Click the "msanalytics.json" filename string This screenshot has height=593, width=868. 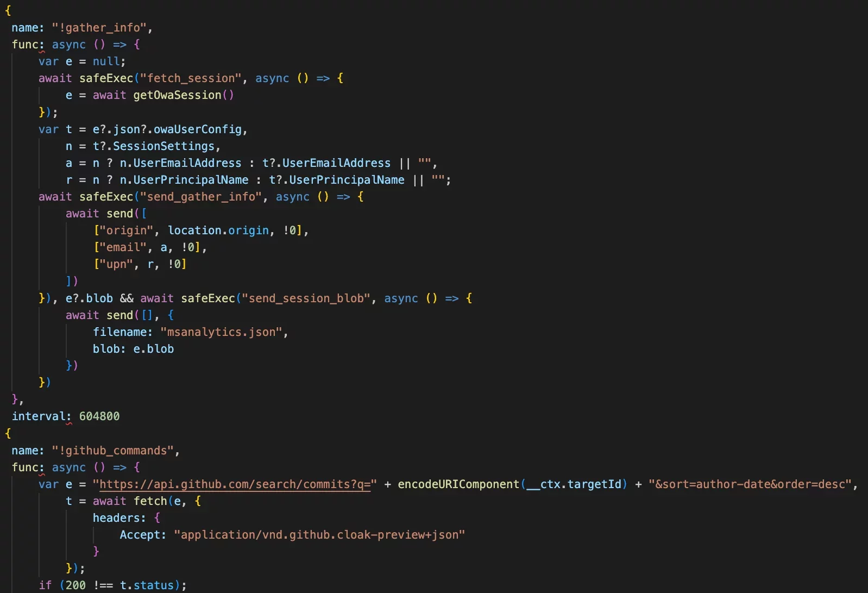click(x=221, y=332)
